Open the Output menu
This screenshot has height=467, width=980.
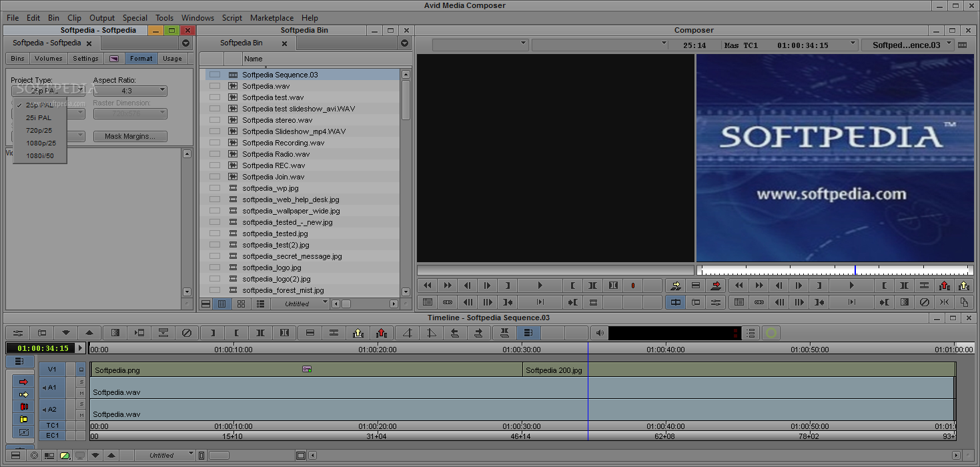tap(102, 18)
